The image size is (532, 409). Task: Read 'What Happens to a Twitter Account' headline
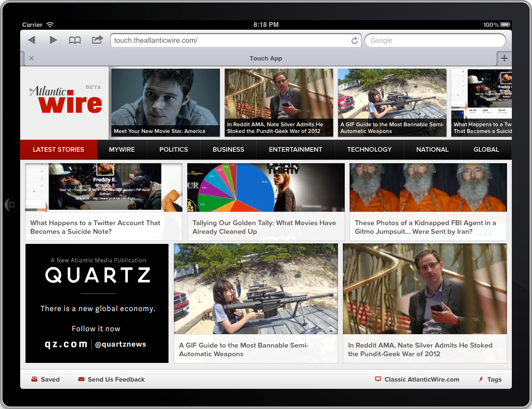coord(95,227)
